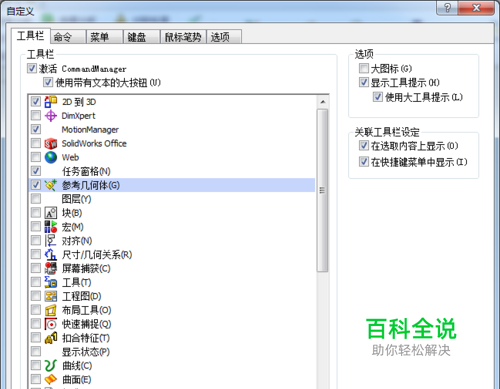Screen dimensions: 500x389
Task: Click the 工程图(D) drawing icon
Action: coord(51,296)
